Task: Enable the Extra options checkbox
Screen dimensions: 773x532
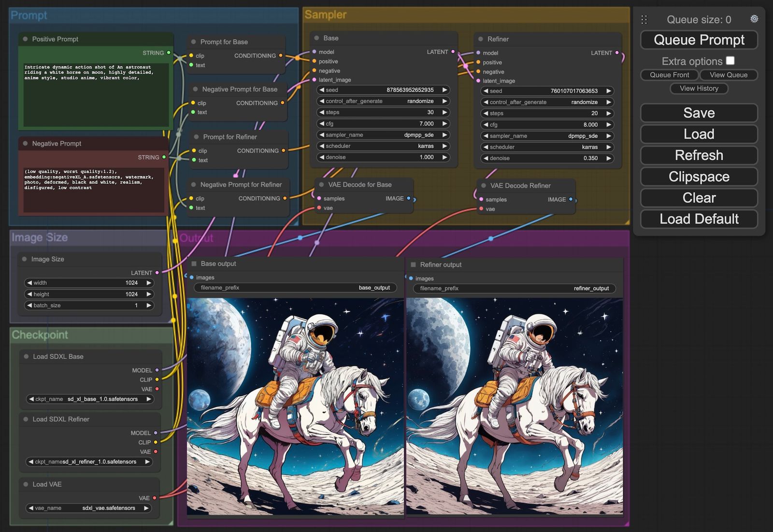Action: [730, 61]
